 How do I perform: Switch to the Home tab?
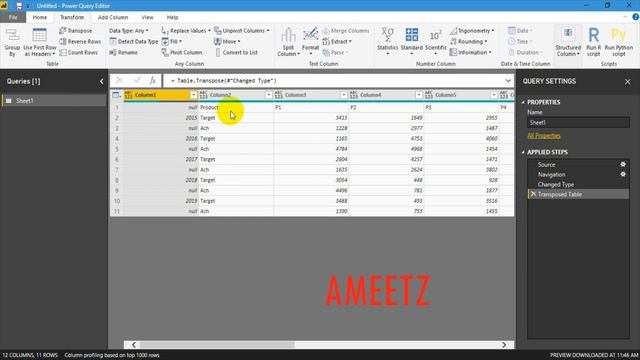pos(40,17)
